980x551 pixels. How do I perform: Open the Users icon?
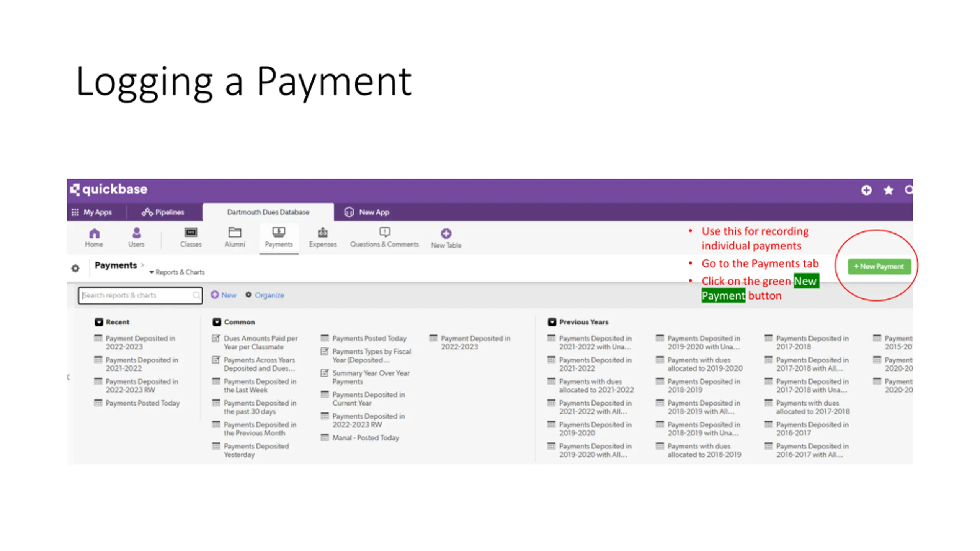click(136, 233)
